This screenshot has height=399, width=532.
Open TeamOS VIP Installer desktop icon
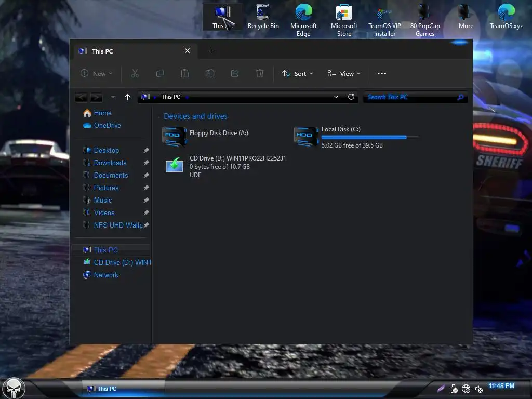(384, 20)
